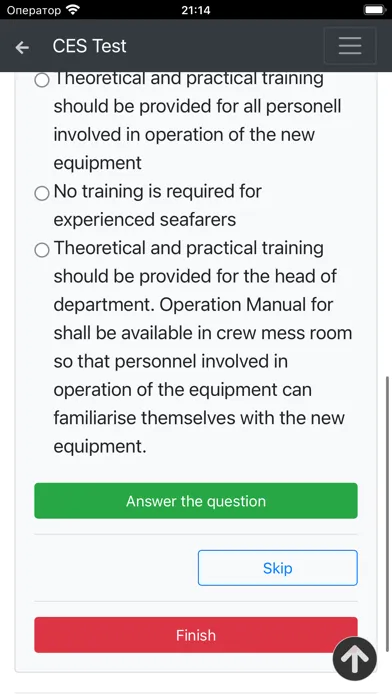392x696 pixels.
Task: Tap 'experienced seafarers' answer line
Action: pos(145,220)
